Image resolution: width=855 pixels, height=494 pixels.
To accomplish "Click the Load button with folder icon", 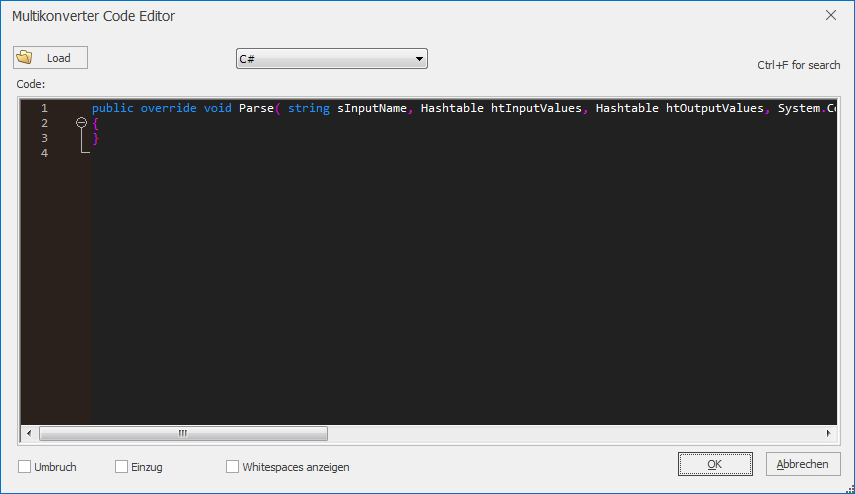I will [x=50, y=58].
